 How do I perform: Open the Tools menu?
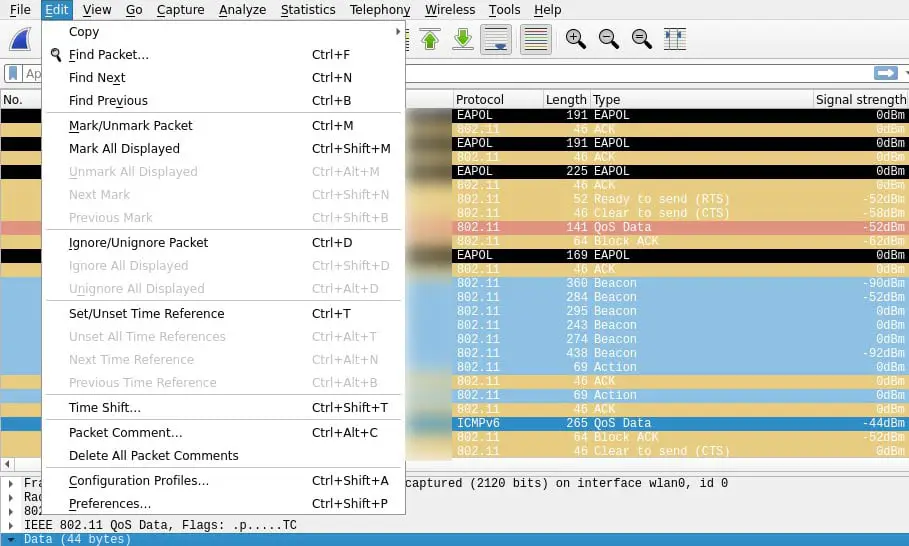[504, 10]
